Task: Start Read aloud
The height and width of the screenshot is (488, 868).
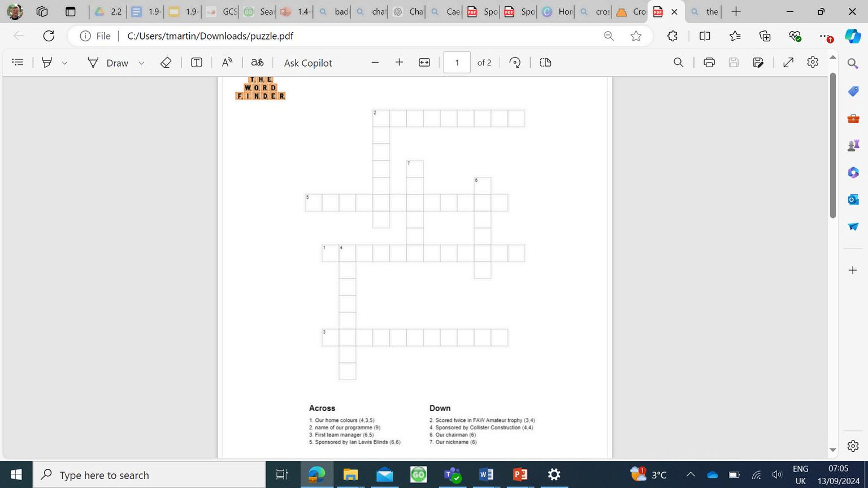Action: pos(227,62)
